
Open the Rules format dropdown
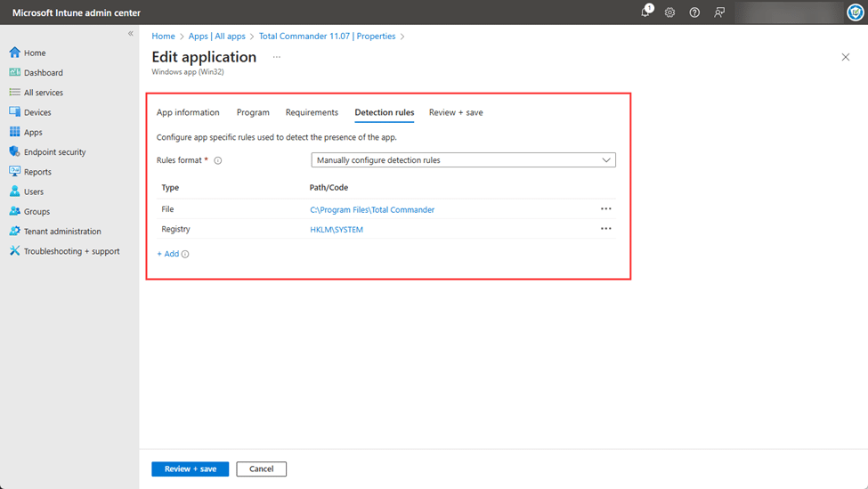pyautogui.click(x=463, y=160)
